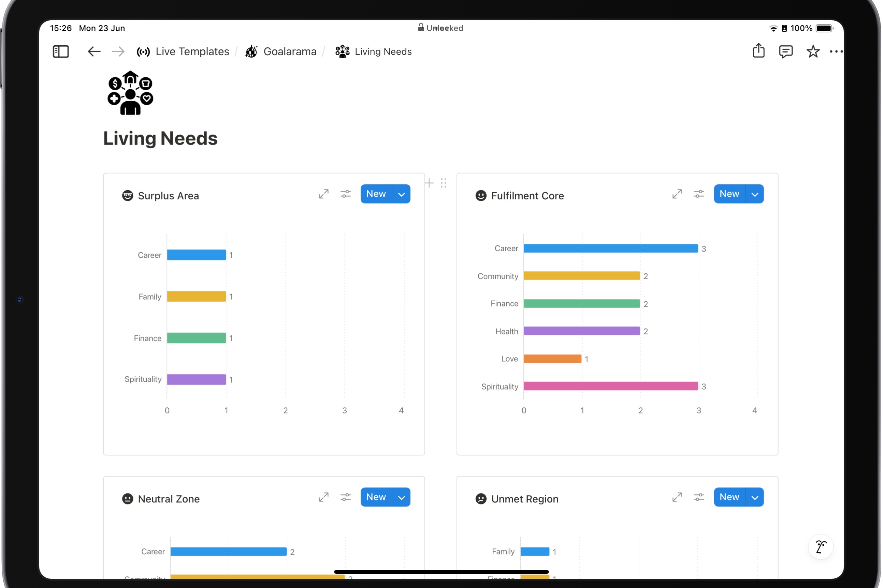This screenshot has height=588, width=883.
Task: Toggle the favorite star icon
Action: point(812,51)
